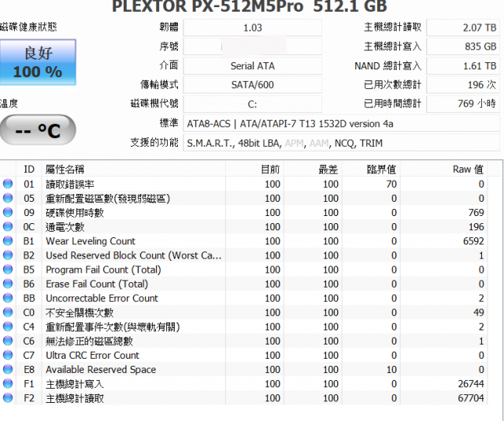
Task: Select the Uncorrectable Error Count row
Action: (x=243, y=298)
